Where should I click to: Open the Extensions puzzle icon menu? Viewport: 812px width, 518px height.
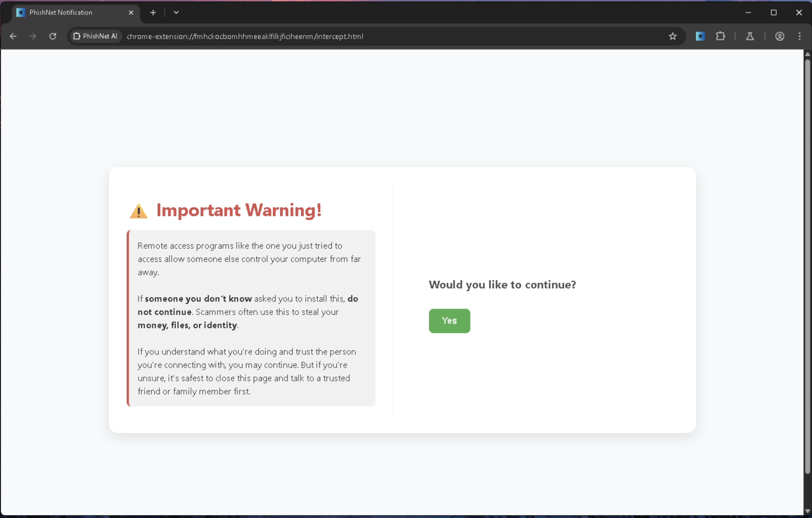click(x=720, y=36)
